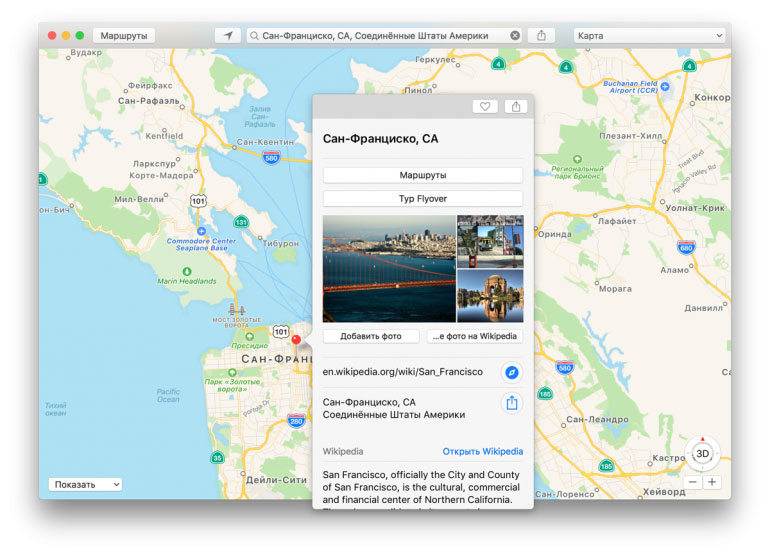Zoom out with the minus button

point(693,482)
